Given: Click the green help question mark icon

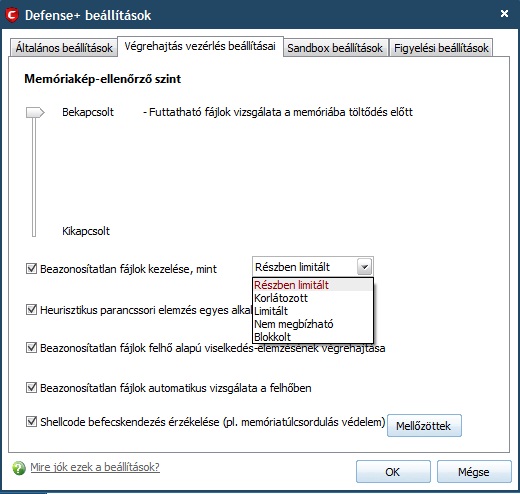Looking at the screenshot, I should click(19, 468).
